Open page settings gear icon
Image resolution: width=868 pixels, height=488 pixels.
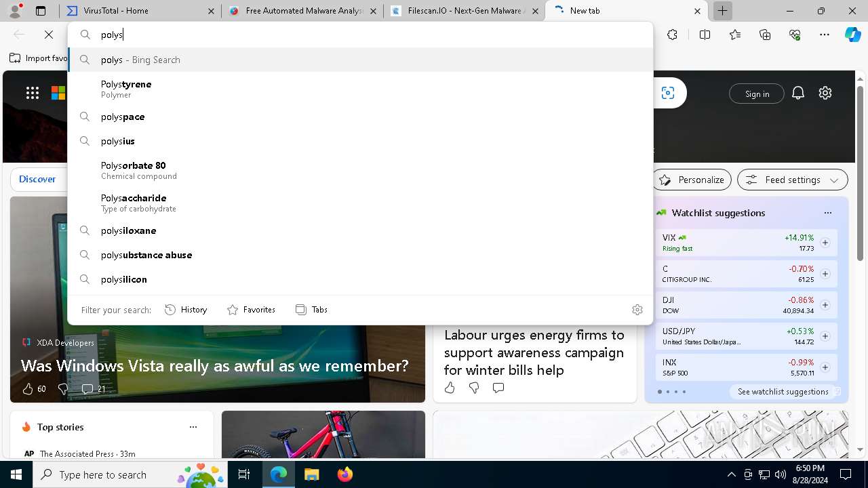click(x=825, y=93)
